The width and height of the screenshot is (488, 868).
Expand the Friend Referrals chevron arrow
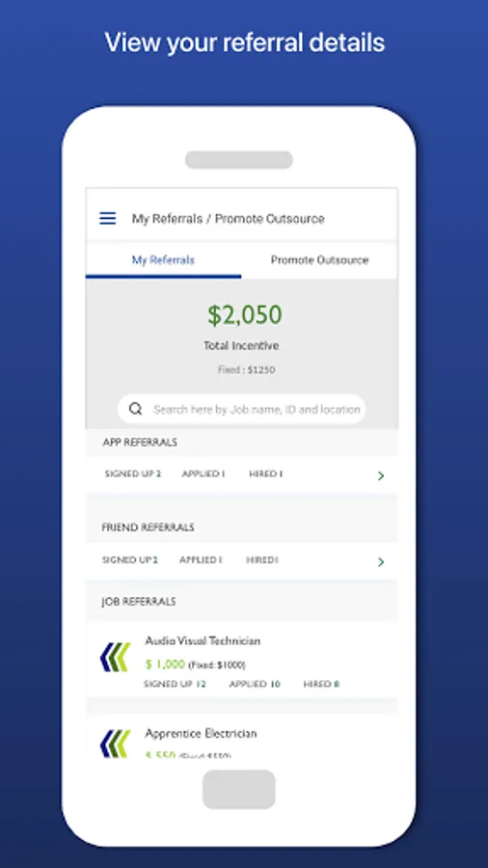click(381, 562)
